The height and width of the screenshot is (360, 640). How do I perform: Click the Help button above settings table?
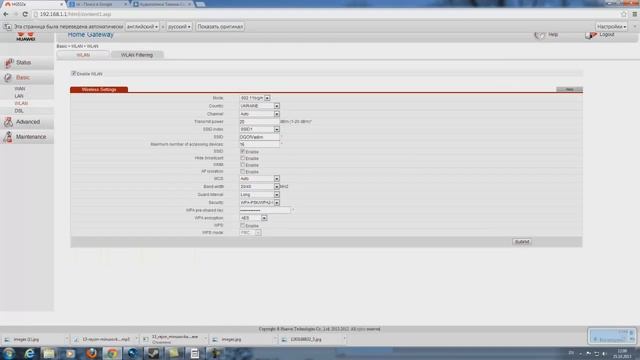tap(569, 89)
